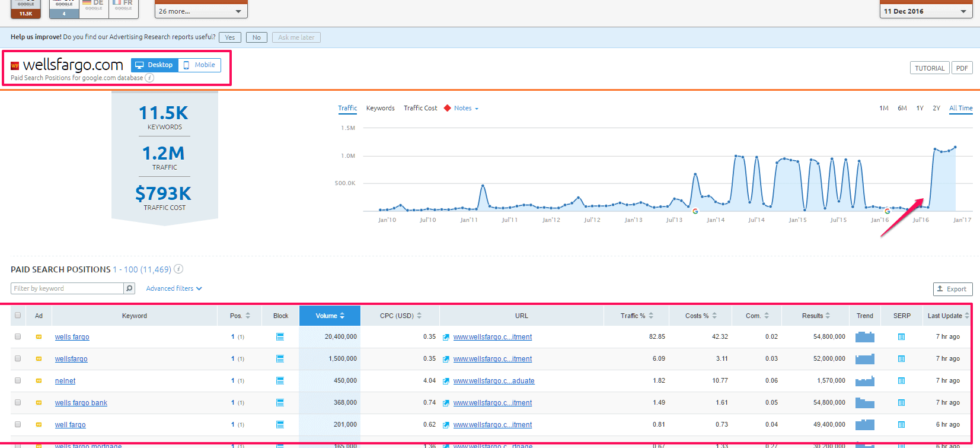This screenshot has height=448, width=980.
Task: Open the nelnet keyword link
Action: coord(65,381)
